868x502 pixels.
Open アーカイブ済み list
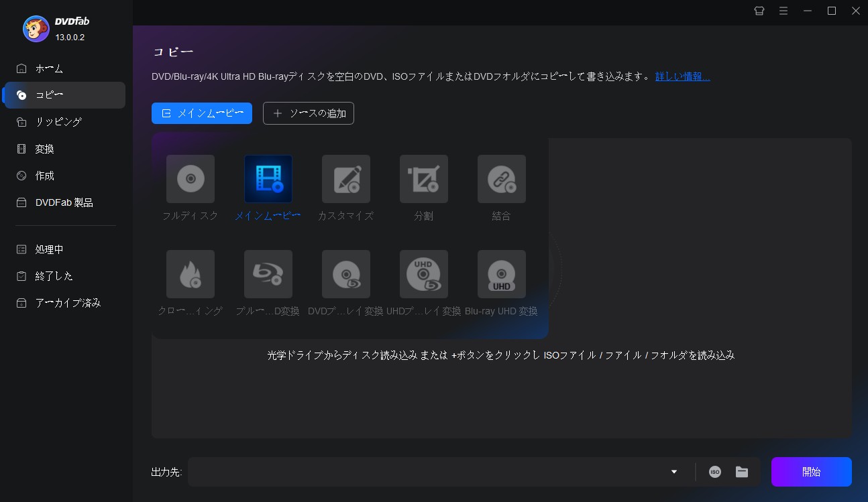coord(64,303)
